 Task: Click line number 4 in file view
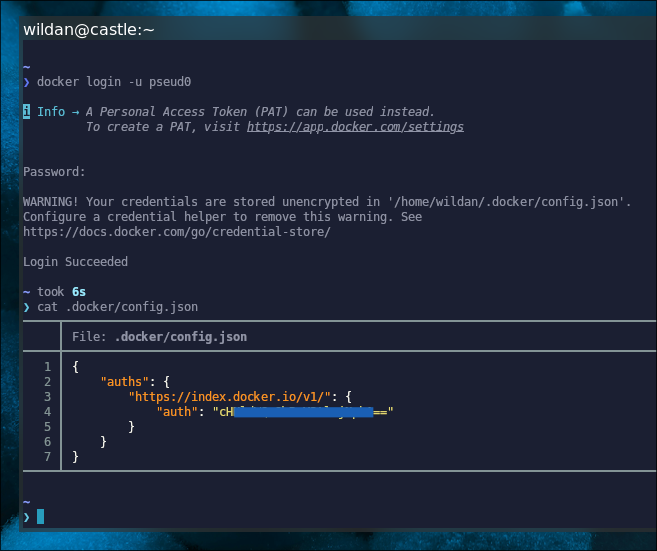(47, 412)
